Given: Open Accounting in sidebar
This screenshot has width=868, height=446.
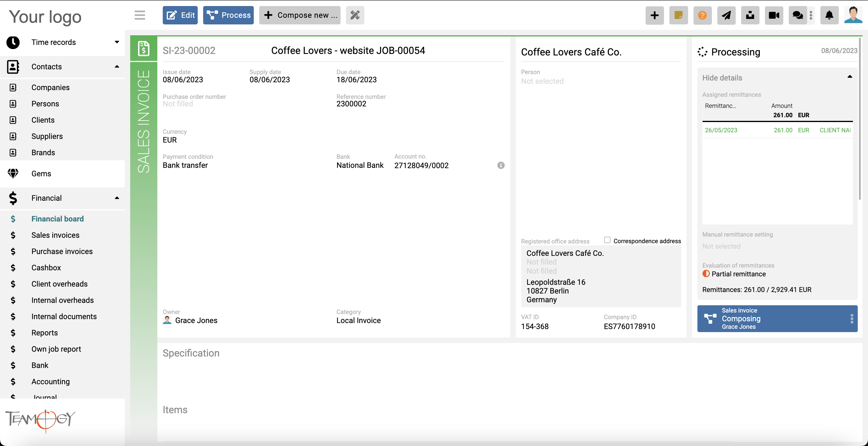Looking at the screenshot, I should pyautogui.click(x=51, y=382).
